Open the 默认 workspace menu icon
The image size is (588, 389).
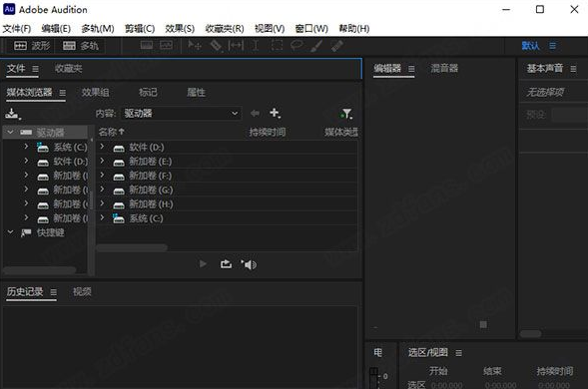[553, 46]
